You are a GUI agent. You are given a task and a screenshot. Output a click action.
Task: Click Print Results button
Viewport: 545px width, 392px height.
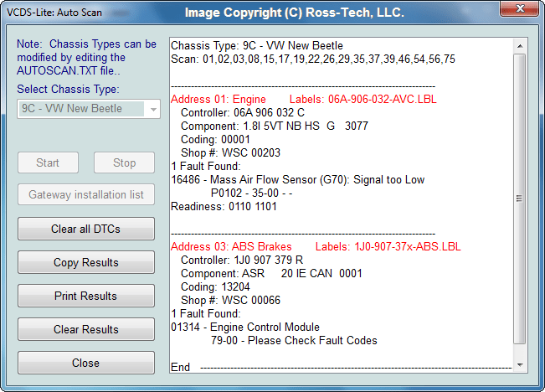click(x=86, y=296)
